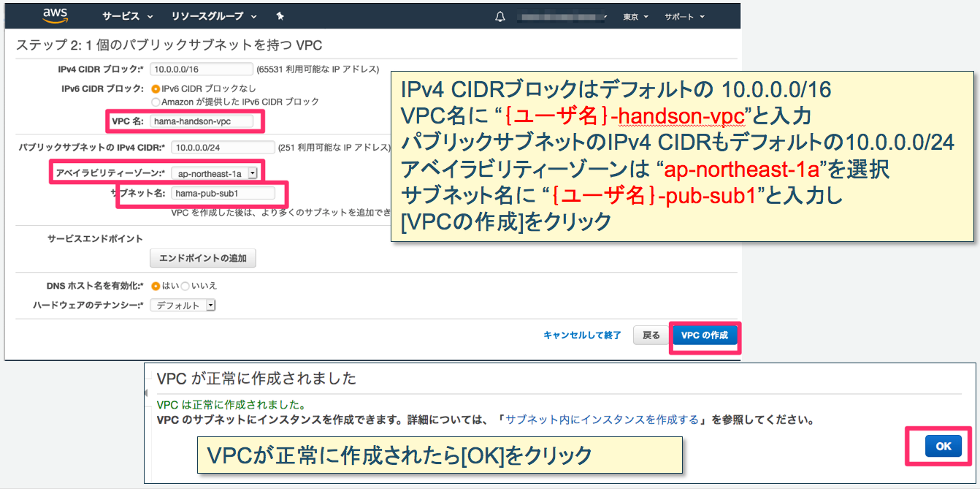Open the notifications bell icon

pos(500,16)
